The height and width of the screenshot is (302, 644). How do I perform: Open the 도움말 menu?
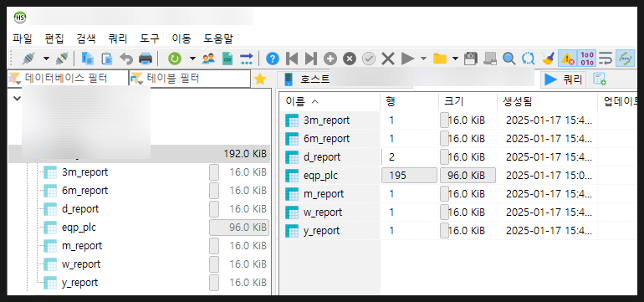click(x=218, y=39)
